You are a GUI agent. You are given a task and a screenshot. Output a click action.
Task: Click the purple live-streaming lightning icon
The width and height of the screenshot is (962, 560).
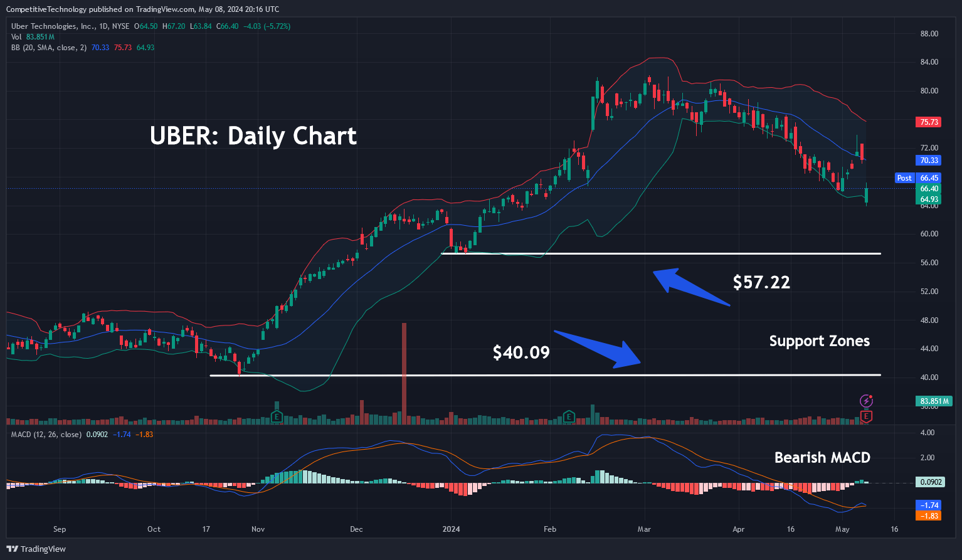(x=866, y=401)
